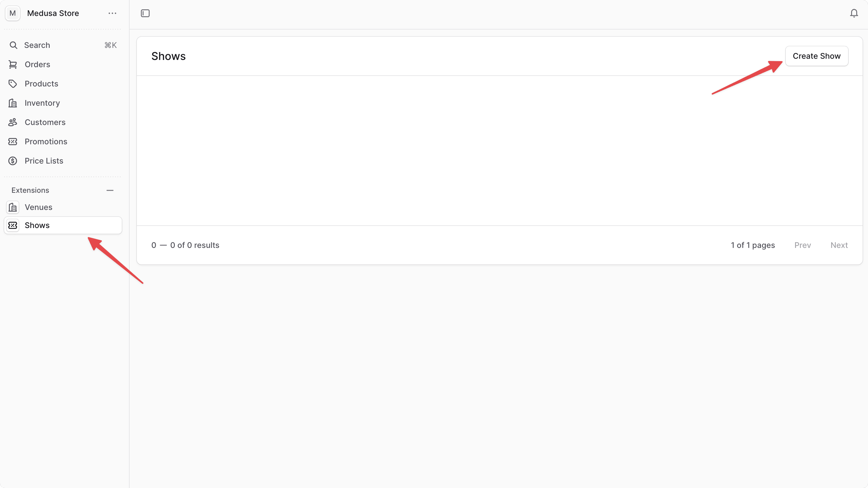Image resolution: width=868 pixels, height=488 pixels.
Task: Collapse the Extensions section with the minus
Action: point(110,190)
